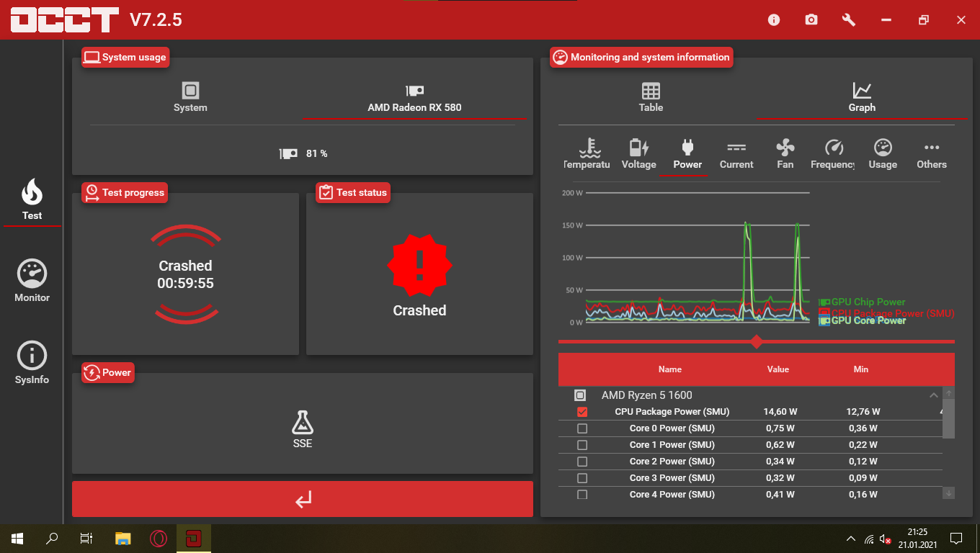
Task: Open the Monitor gauge section in the sidebar
Action: [x=32, y=274]
